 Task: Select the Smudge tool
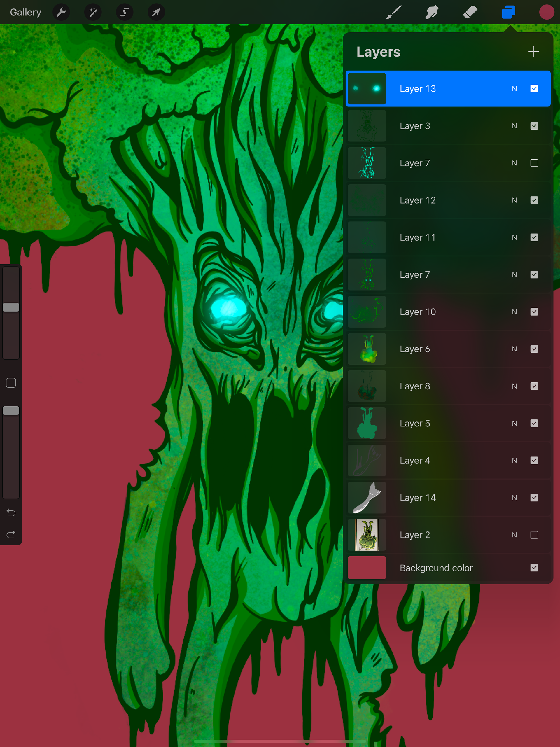432,13
